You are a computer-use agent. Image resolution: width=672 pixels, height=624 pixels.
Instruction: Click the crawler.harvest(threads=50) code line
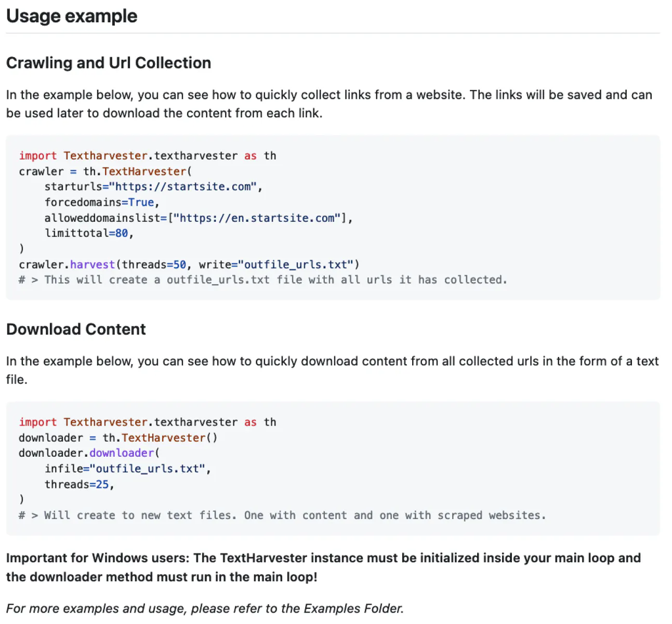point(189,264)
